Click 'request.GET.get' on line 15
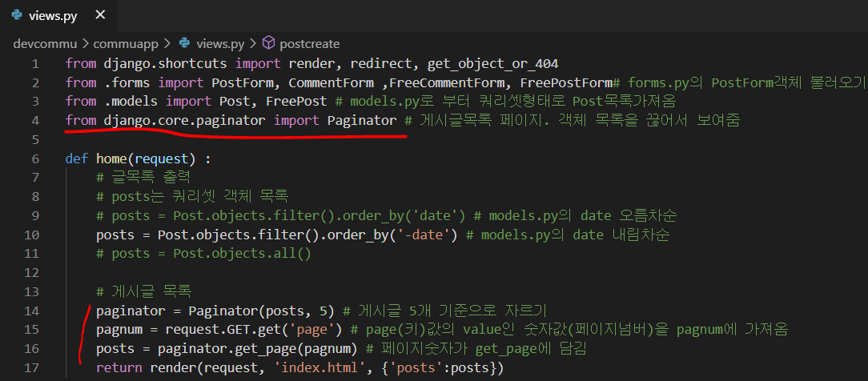This screenshot has width=868, height=381. point(223,330)
